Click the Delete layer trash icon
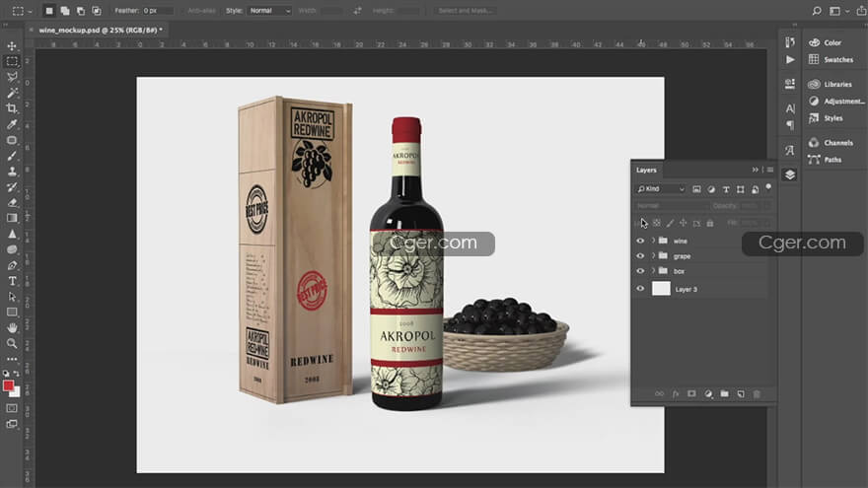This screenshot has width=868, height=488. [x=757, y=394]
